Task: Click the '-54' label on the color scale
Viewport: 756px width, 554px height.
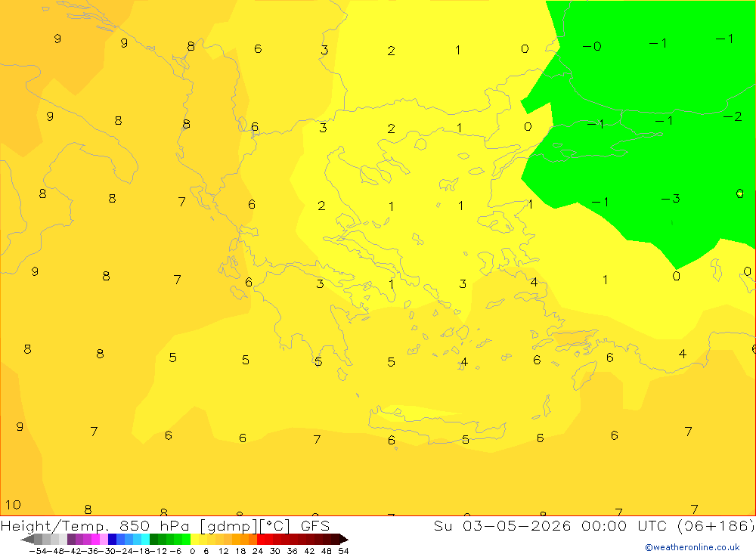Action: tap(38, 551)
